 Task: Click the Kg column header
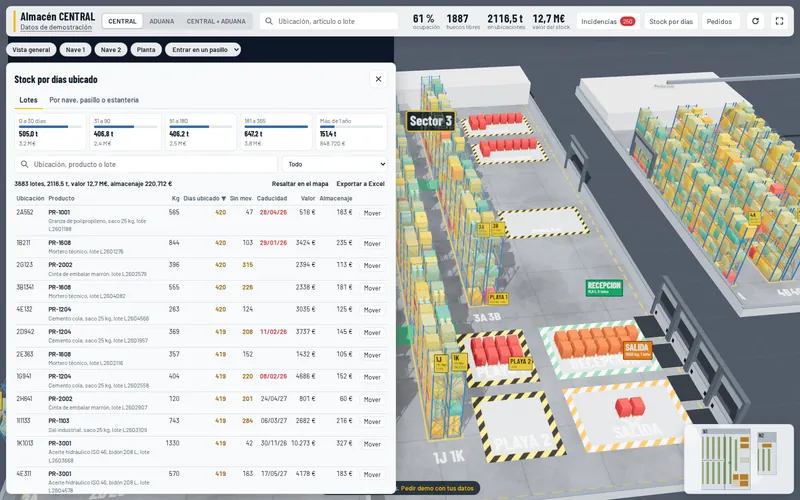[176, 198]
